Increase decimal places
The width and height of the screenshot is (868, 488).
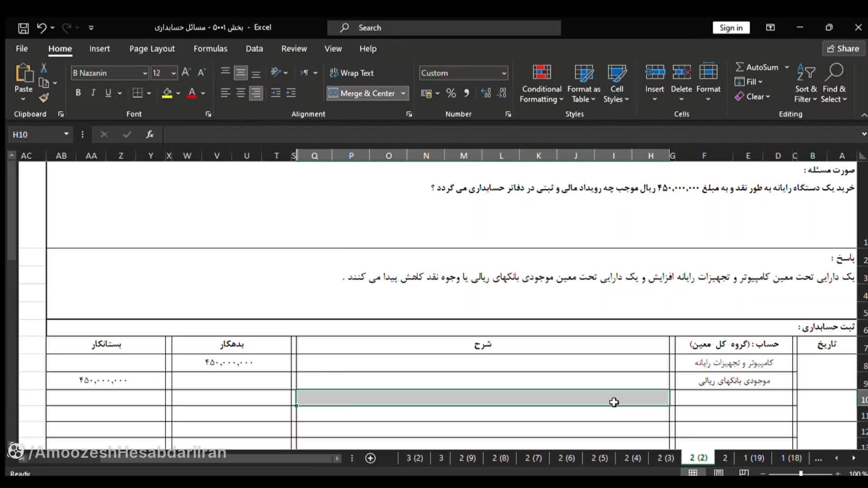486,93
